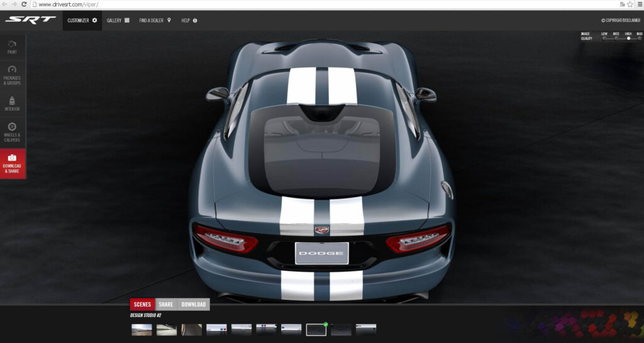Open Wheels & Calipers options panel

(x=13, y=132)
